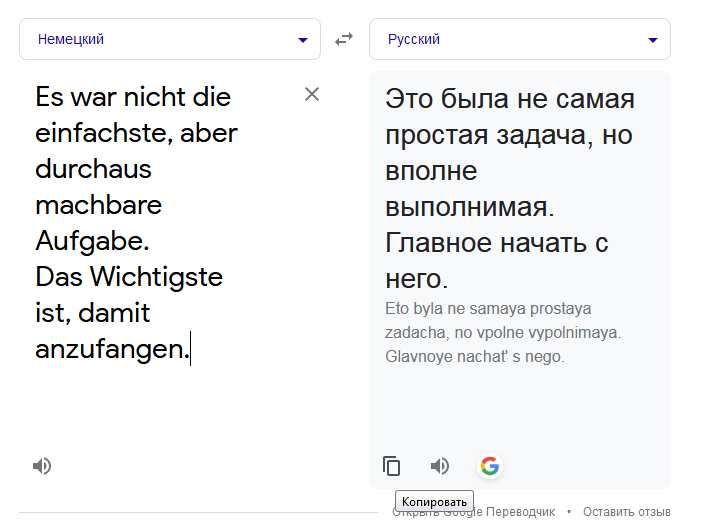Clear the German source text
This screenshot has height=530, width=720.
312,94
